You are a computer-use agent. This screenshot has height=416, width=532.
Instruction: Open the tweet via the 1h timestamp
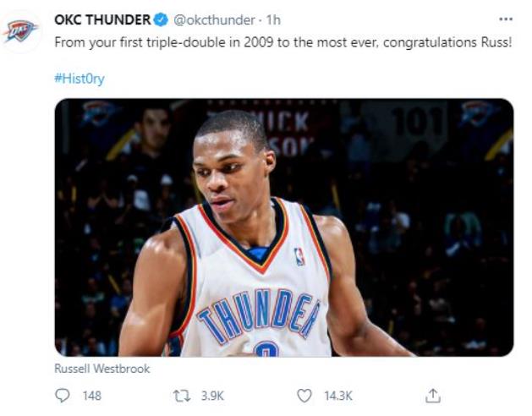pyautogui.click(x=274, y=19)
